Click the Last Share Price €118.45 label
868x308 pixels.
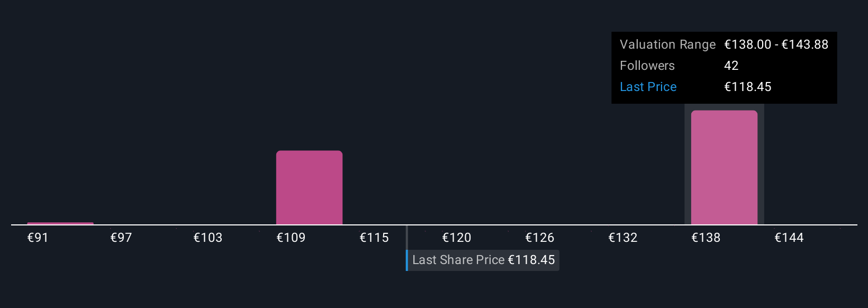pos(483,260)
